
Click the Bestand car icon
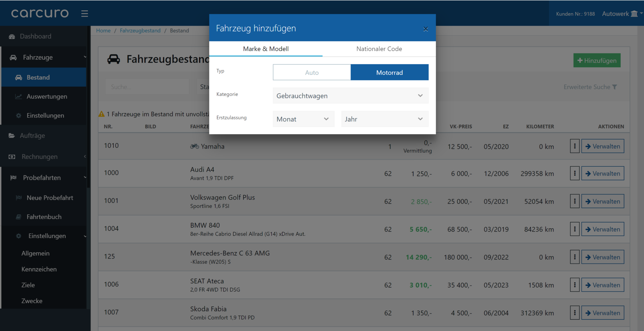point(19,77)
